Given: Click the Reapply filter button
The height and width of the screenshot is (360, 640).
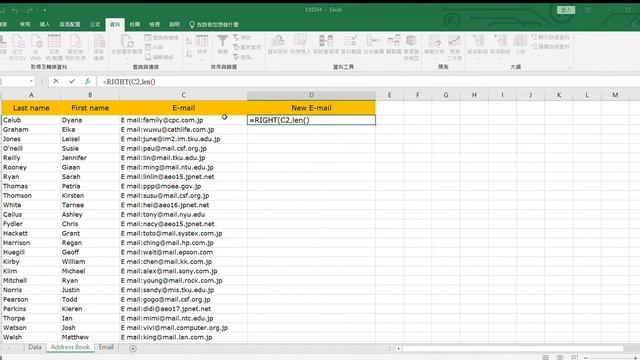Looking at the screenshot, I should (x=247, y=47).
